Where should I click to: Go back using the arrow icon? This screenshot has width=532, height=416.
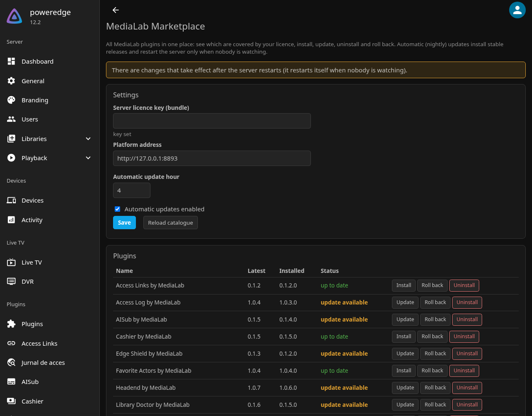116,10
